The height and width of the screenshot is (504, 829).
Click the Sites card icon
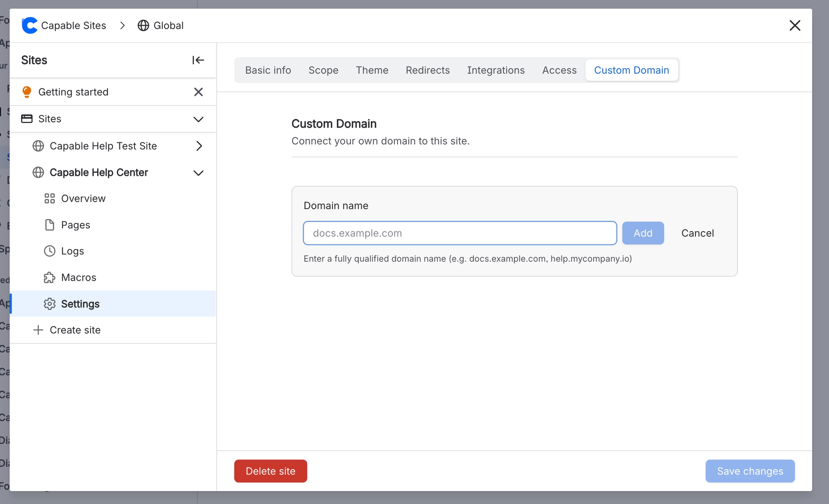(x=27, y=119)
